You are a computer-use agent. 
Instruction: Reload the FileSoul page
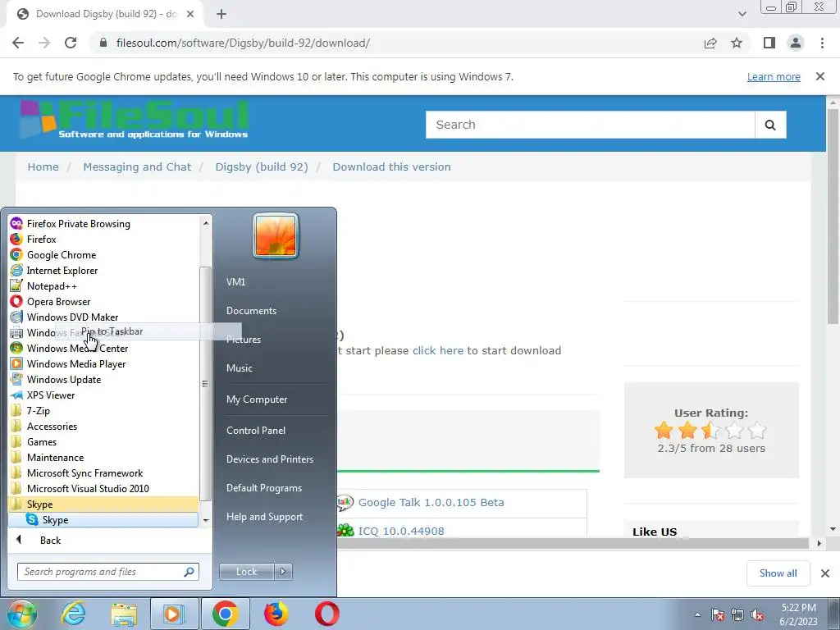[71, 43]
